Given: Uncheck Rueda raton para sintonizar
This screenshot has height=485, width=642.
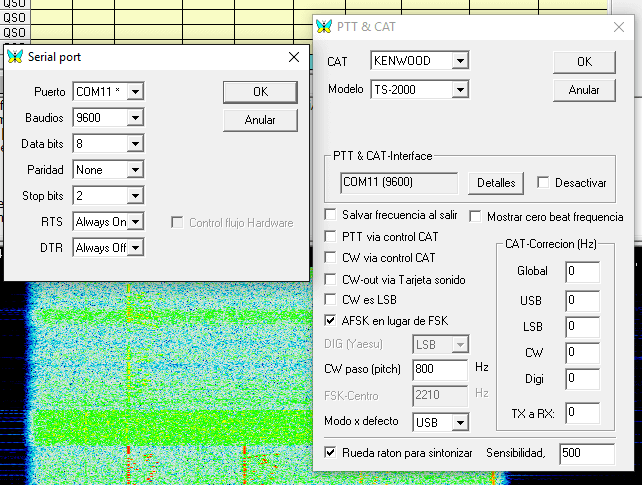Looking at the screenshot, I should [x=330, y=453].
